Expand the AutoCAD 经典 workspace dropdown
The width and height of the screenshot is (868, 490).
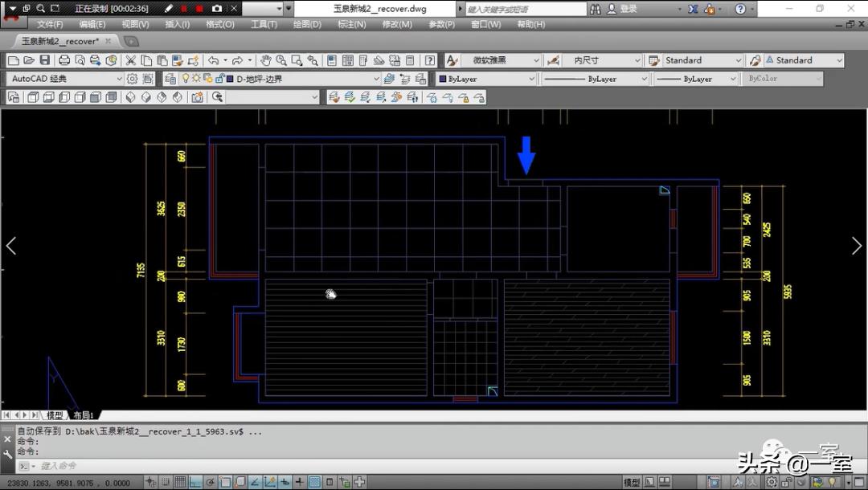[x=119, y=79]
